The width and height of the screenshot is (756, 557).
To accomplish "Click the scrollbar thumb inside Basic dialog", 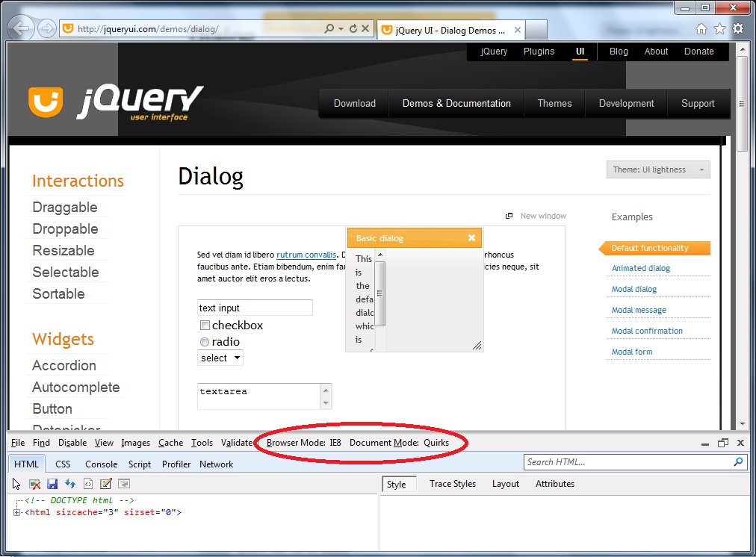I will [379, 293].
